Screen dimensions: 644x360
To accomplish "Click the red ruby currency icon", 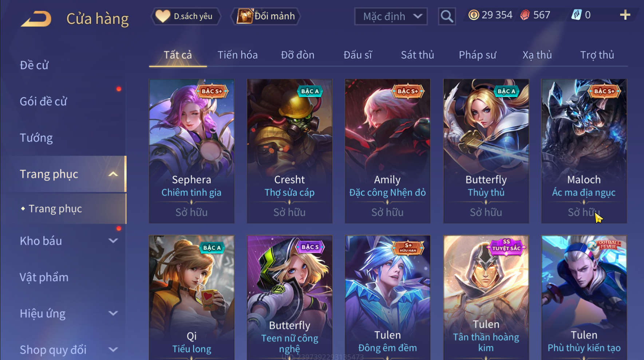I will tap(525, 15).
